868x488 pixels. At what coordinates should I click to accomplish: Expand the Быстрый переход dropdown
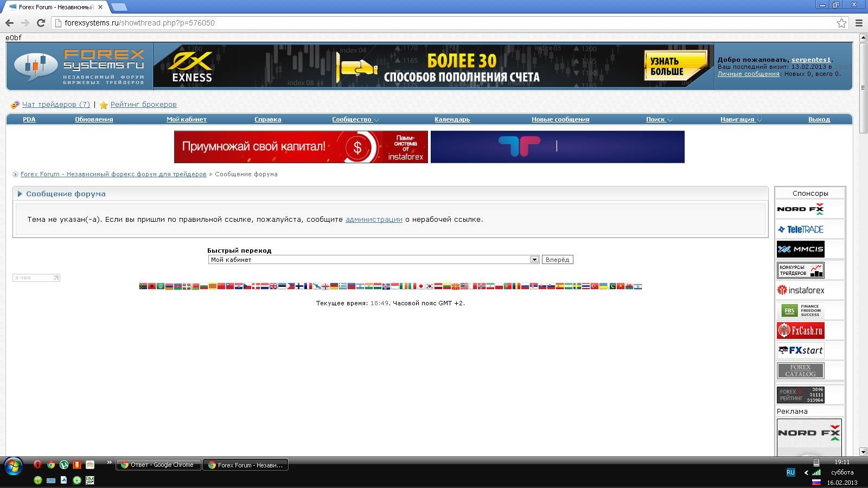(x=534, y=260)
